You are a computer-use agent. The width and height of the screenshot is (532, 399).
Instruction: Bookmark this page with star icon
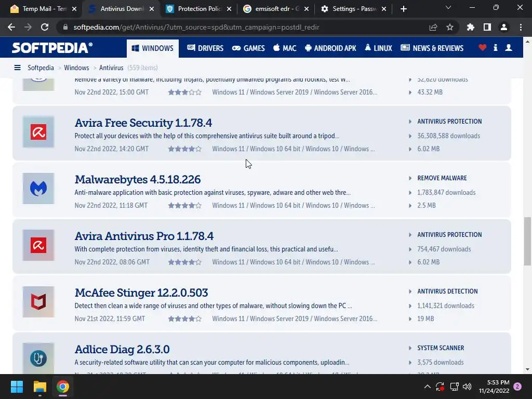tap(450, 27)
